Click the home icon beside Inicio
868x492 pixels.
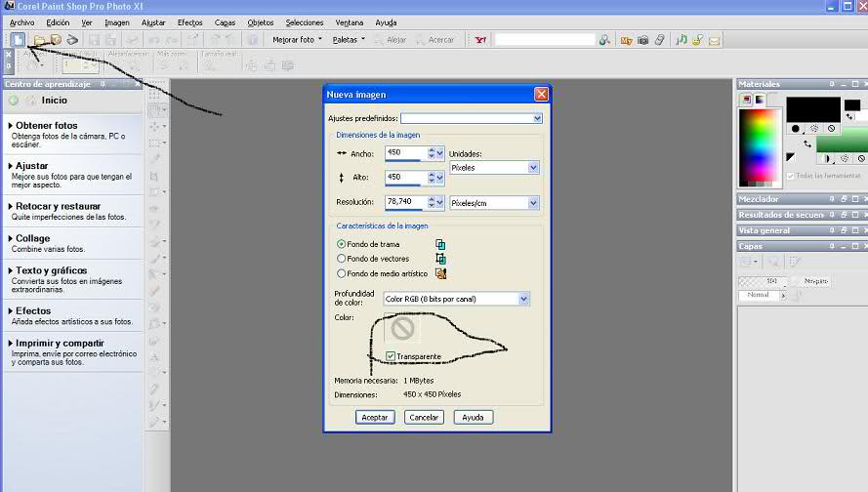click(x=31, y=101)
